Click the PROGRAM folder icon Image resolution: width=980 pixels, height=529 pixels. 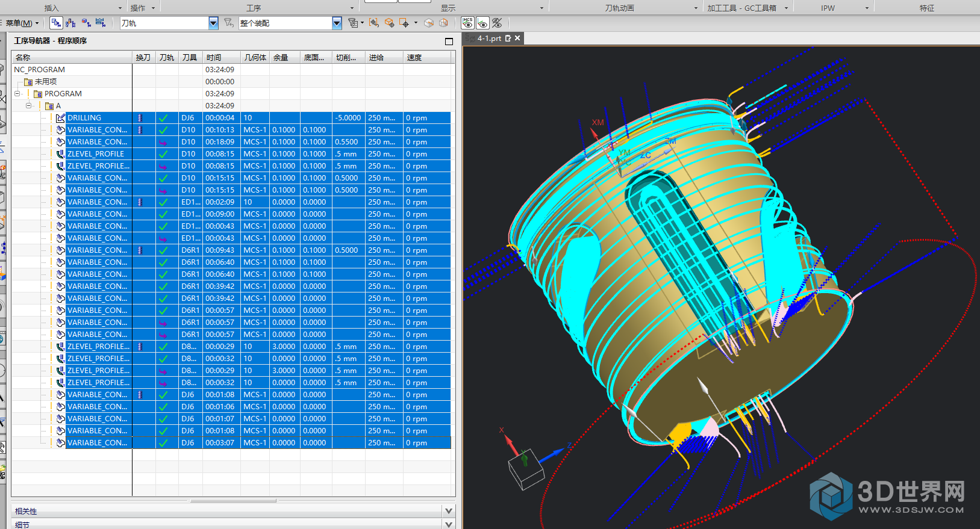(x=38, y=94)
